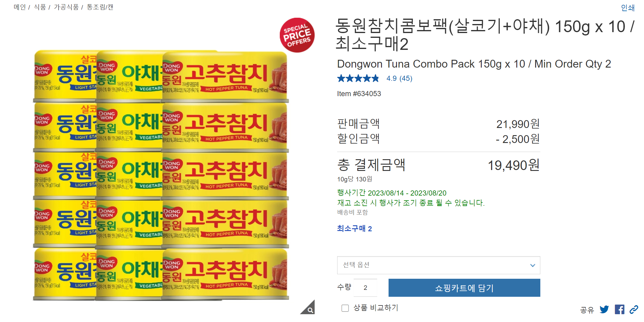Click the five-star rating stars
644x322 pixels.
[358, 78]
